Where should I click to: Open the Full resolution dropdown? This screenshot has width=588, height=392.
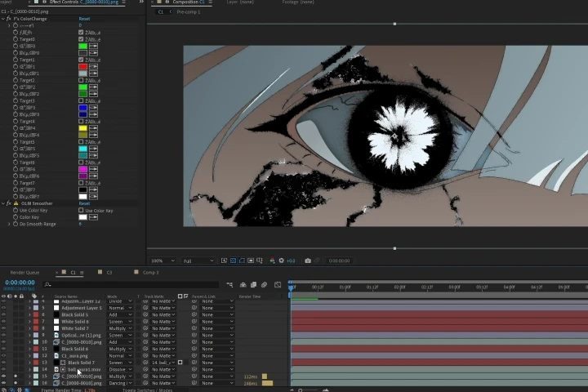(198, 261)
